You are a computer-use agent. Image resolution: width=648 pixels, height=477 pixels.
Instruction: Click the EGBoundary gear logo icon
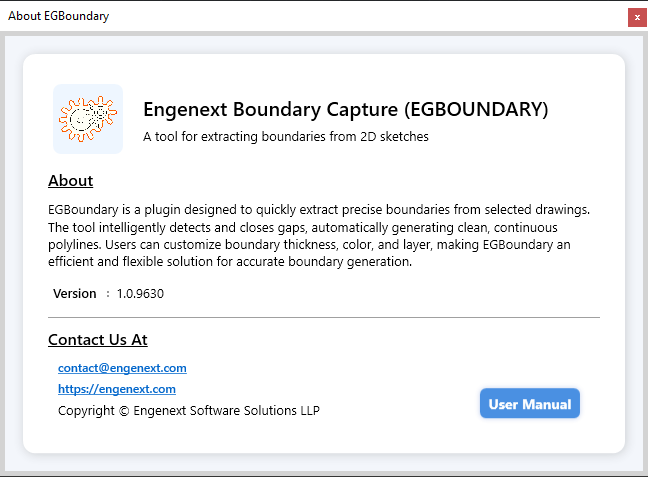(x=88, y=119)
